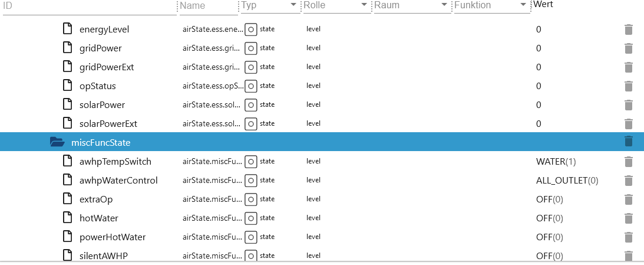Click the ALL_OUTLET(0) value cell
Image resolution: width=644 pixels, height=265 pixels.
pos(567,181)
